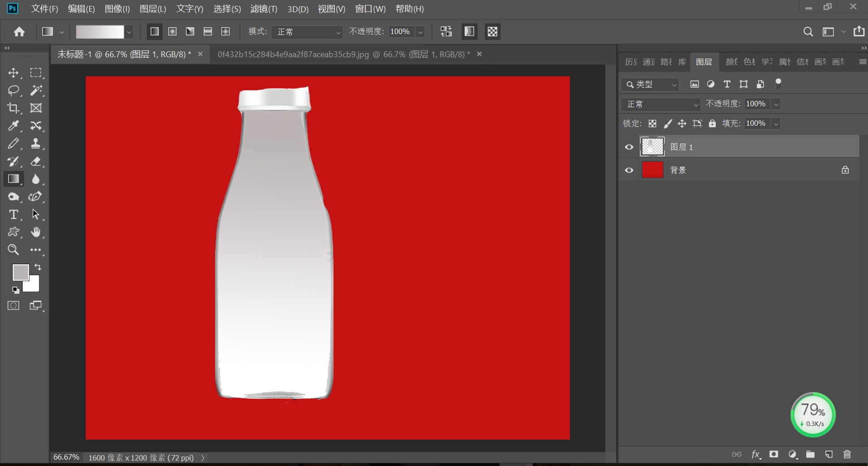This screenshot has width=868, height=466.
Task: Go to Home screen
Action: click(x=19, y=32)
